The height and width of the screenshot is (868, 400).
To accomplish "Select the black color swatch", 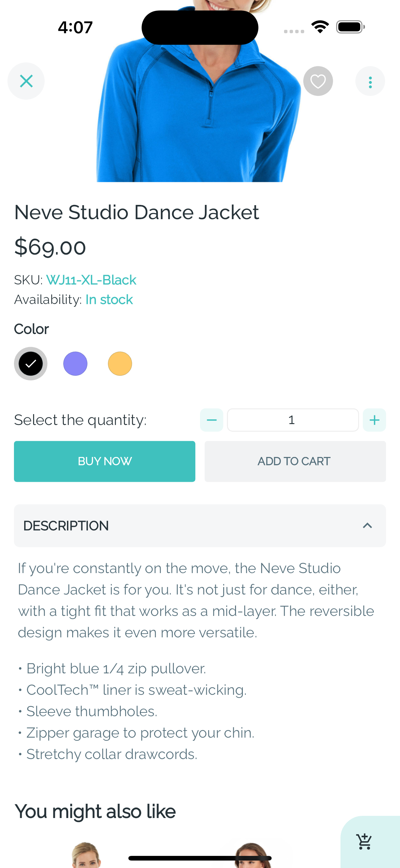I will click(31, 364).
